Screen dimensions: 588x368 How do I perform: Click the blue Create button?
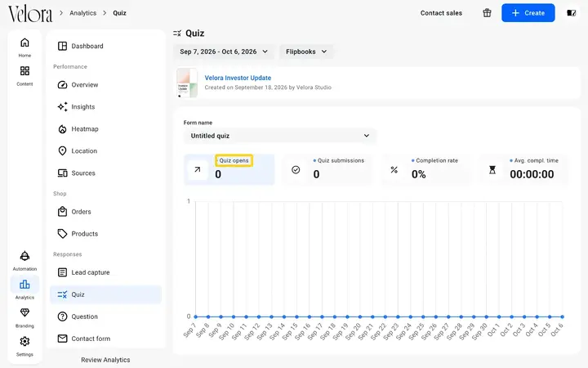(x=528, y=13)
